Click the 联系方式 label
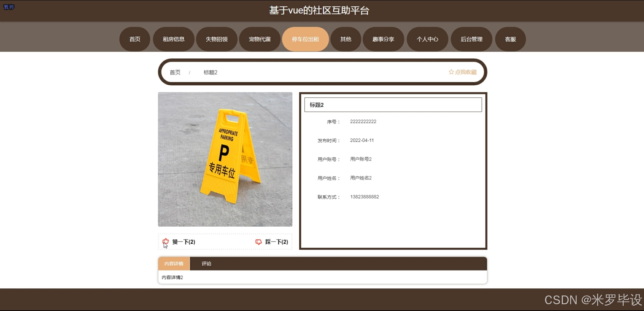 point(329,197)
